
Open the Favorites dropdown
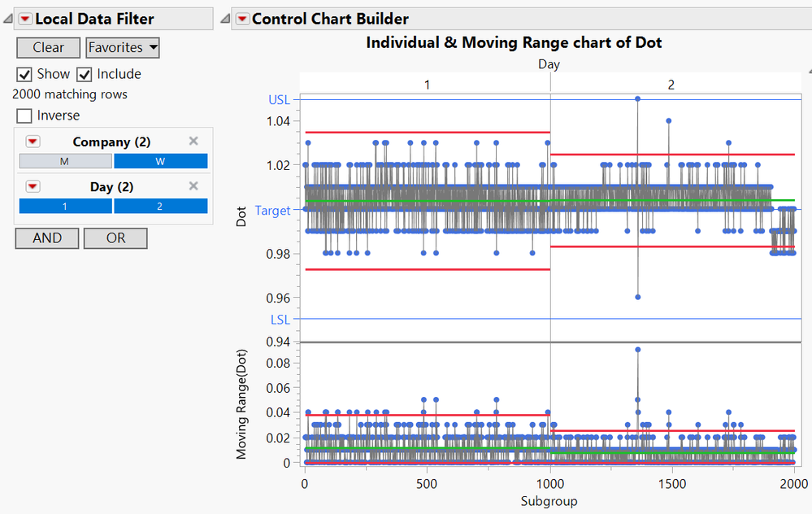tap(123, 48)
